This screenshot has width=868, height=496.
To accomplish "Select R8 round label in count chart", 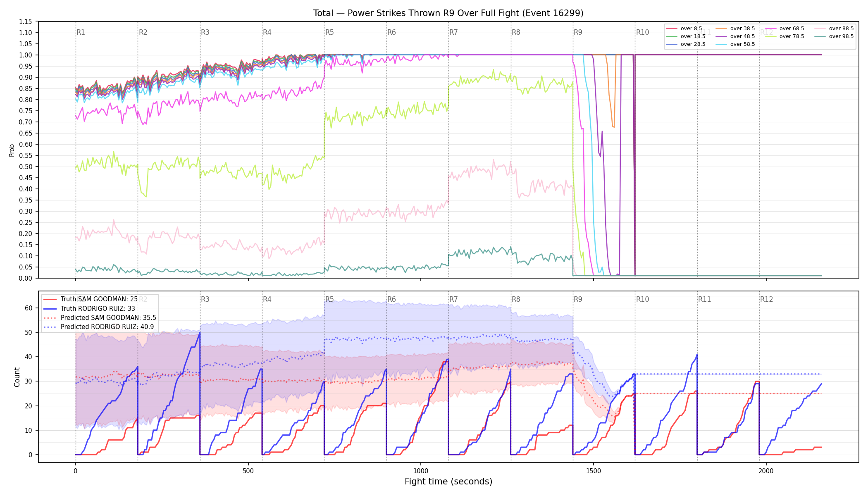I will coord(516,299).
